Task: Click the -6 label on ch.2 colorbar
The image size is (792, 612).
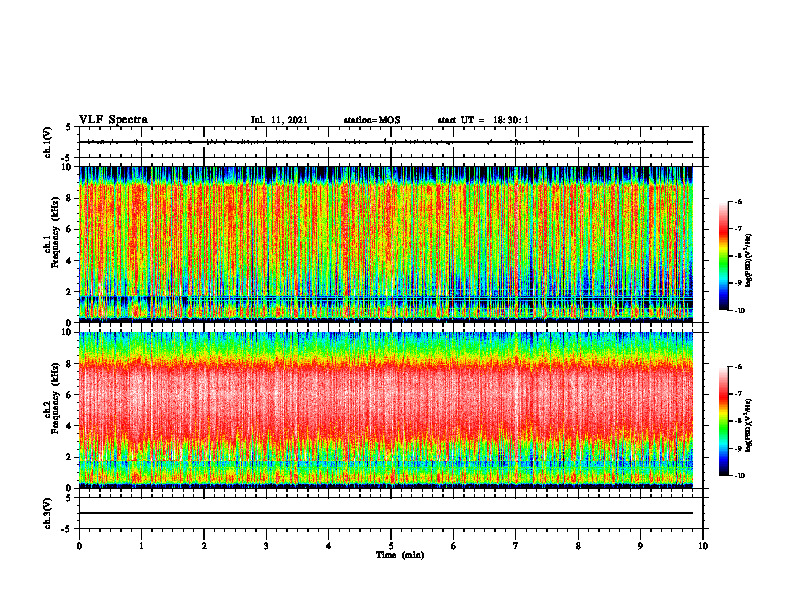Action: tap(738, 367)
